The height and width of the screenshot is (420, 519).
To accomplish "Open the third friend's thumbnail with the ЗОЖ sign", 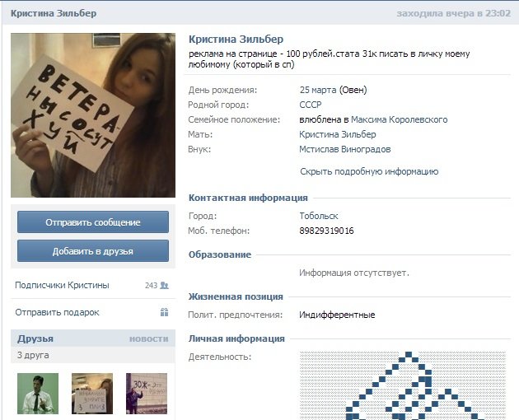I will [147, 394].
